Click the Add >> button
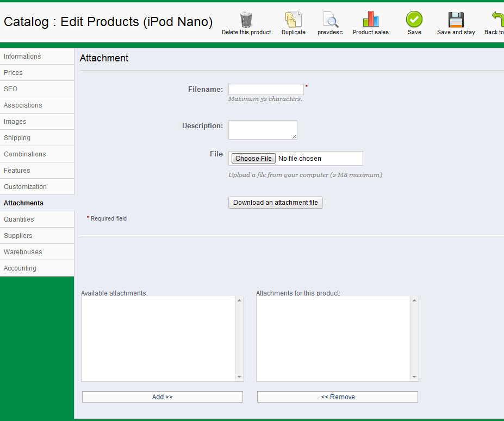The image size is (504, 421). [162, 397]
